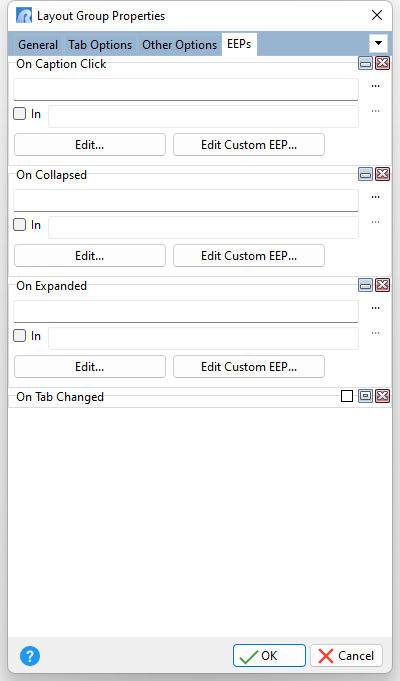400x681 pixels.
Task: Collapse the On Caption Click section
Action: (x=365, y=63)
